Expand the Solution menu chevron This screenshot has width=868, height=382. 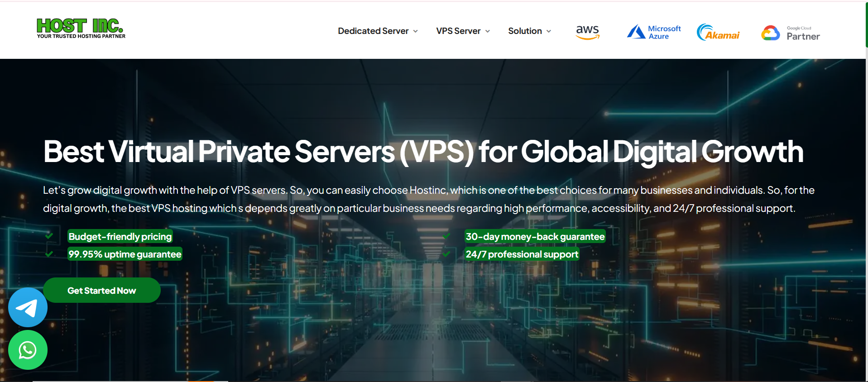pos(549,31)
